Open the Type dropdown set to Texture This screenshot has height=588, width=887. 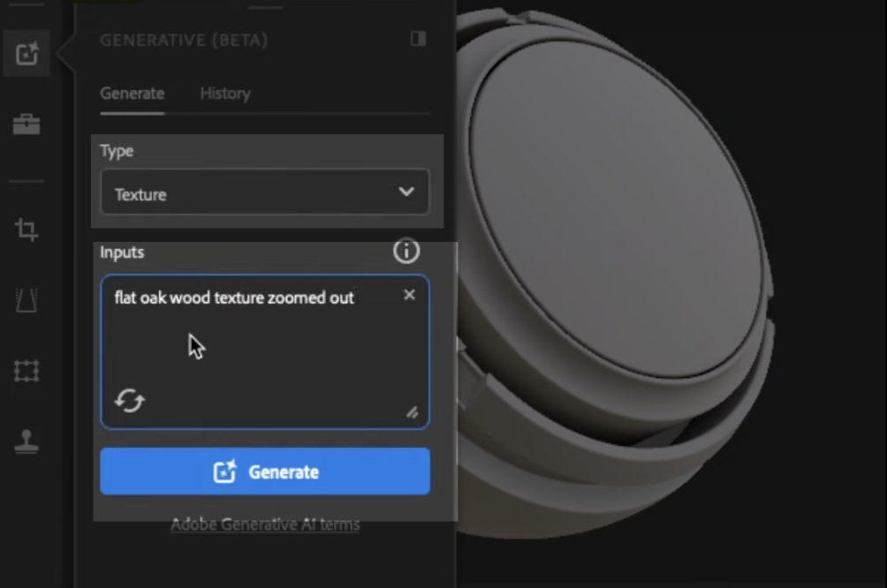click(x=264, y=193)
